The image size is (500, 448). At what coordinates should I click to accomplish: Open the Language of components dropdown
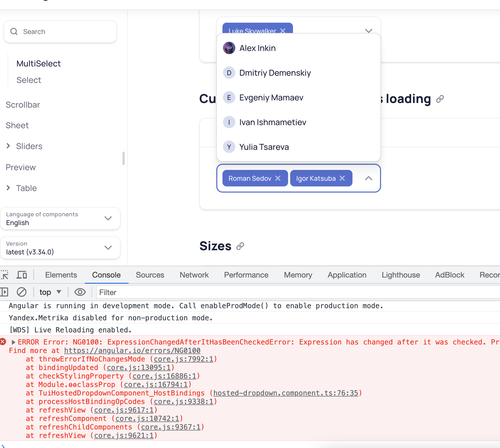coord(108,218)
